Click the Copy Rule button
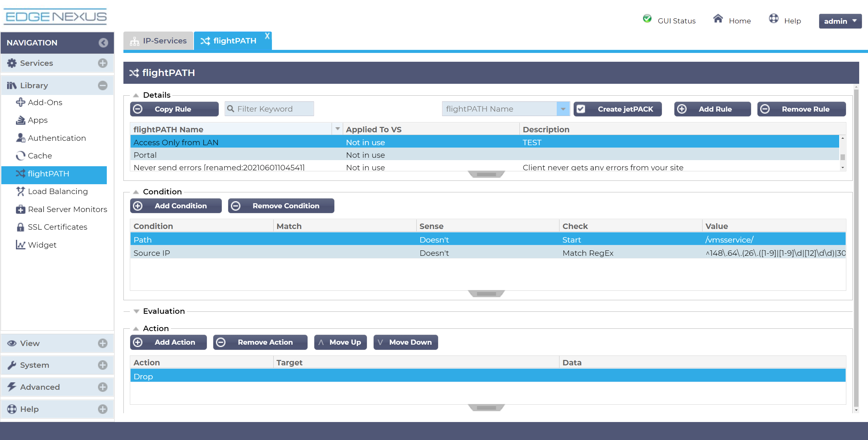This screenshot has height=440, width=868. 174,109
